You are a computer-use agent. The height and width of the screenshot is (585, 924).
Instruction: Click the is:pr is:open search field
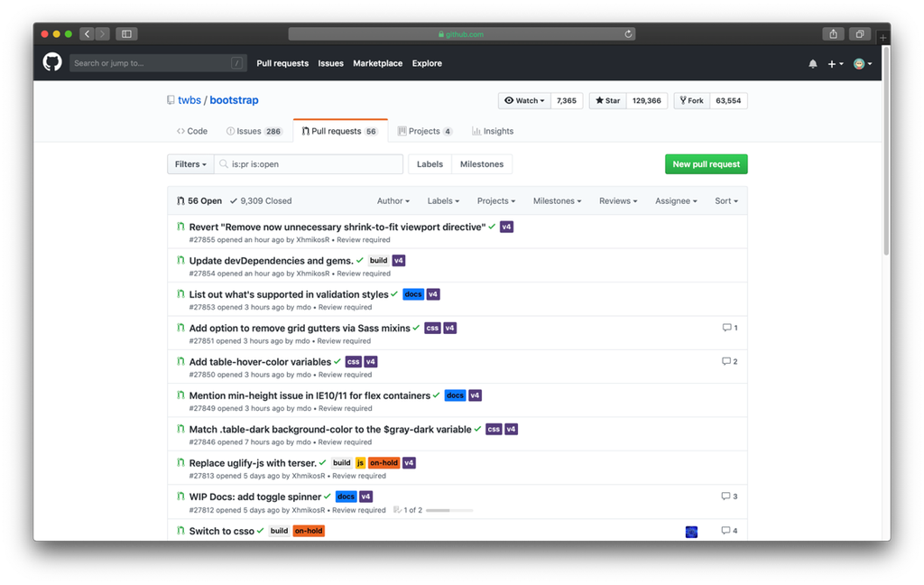coord(309,164)
